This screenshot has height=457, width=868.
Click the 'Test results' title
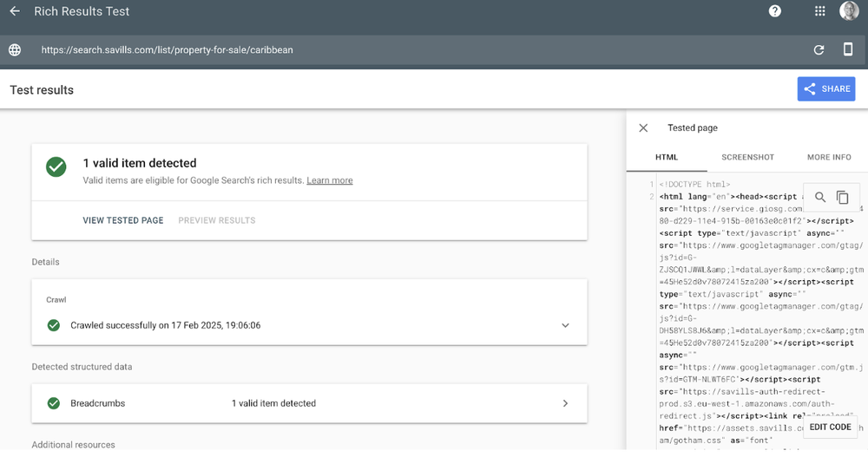42,89
